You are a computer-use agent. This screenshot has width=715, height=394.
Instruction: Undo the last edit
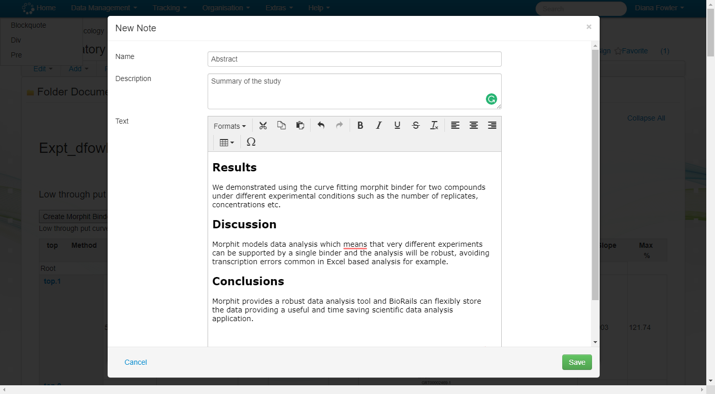[321, 125]
